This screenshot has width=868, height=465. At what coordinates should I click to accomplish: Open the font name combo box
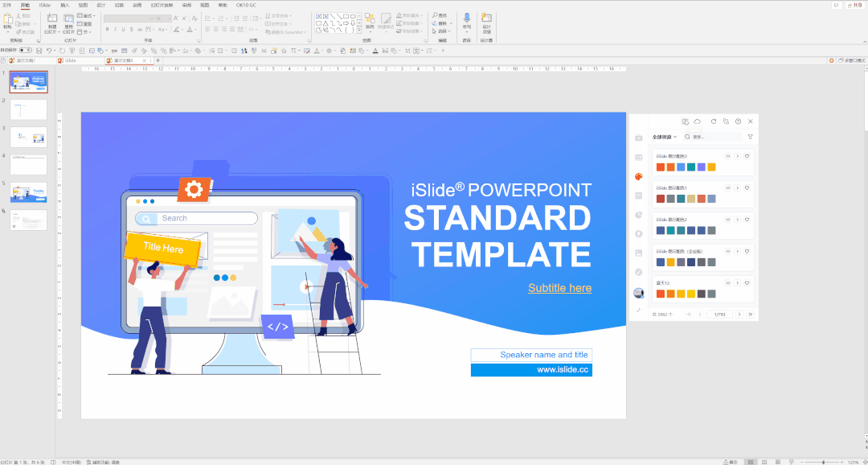[x=127, y=19]
